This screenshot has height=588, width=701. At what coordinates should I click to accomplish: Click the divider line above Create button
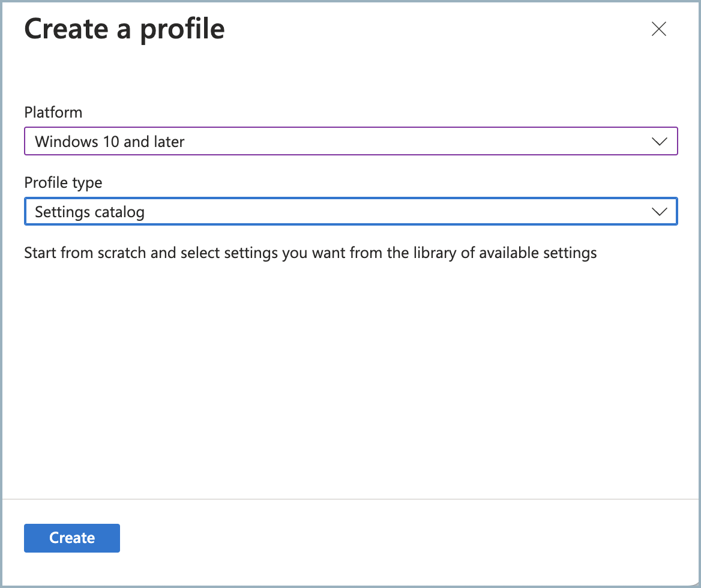(x=350, y=499)
